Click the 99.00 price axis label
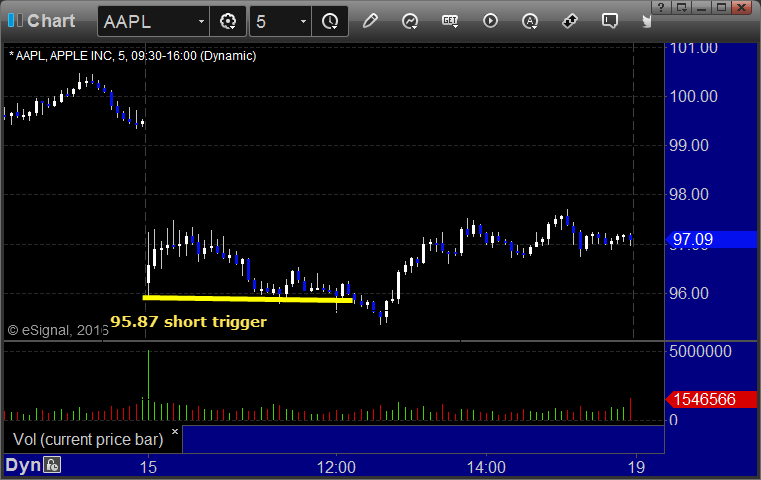 point(689,145)
